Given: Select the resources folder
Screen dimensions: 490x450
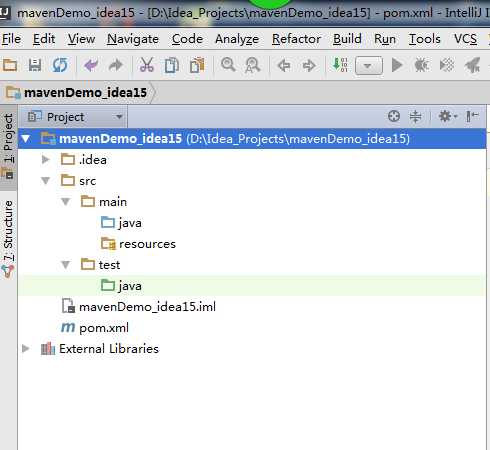Looking at the screenshot, I should [x=138, y=244].
